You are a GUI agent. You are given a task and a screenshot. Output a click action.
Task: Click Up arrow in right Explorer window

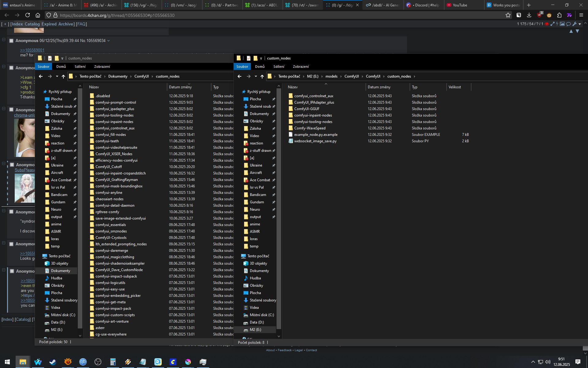pyautogui.click(x=262, y=76)
